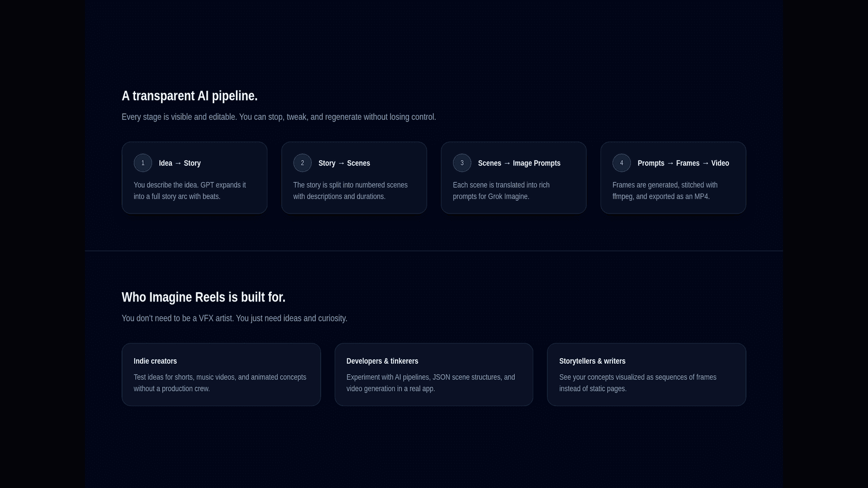Click the 'Every stage is visible' subtitle
Image resolution: width=868 pixels, height=488 pixels.
tap(279, 117)
